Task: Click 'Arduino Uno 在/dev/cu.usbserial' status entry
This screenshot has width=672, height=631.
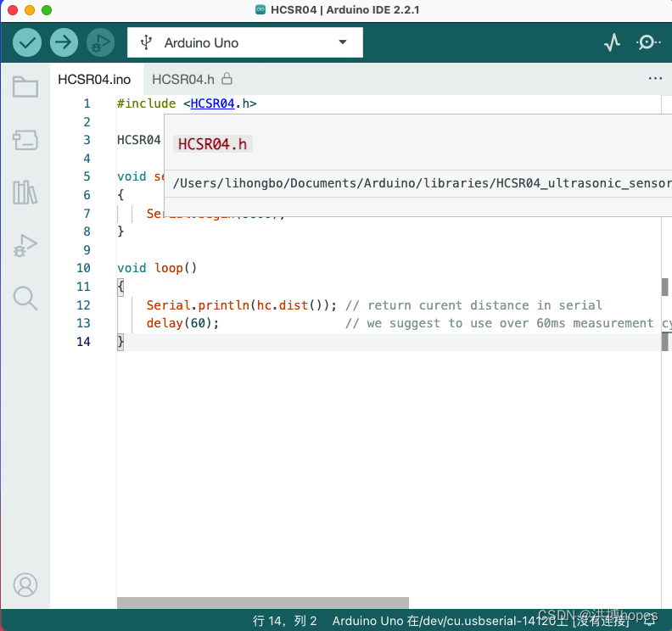Action: [x=480, y=621]
